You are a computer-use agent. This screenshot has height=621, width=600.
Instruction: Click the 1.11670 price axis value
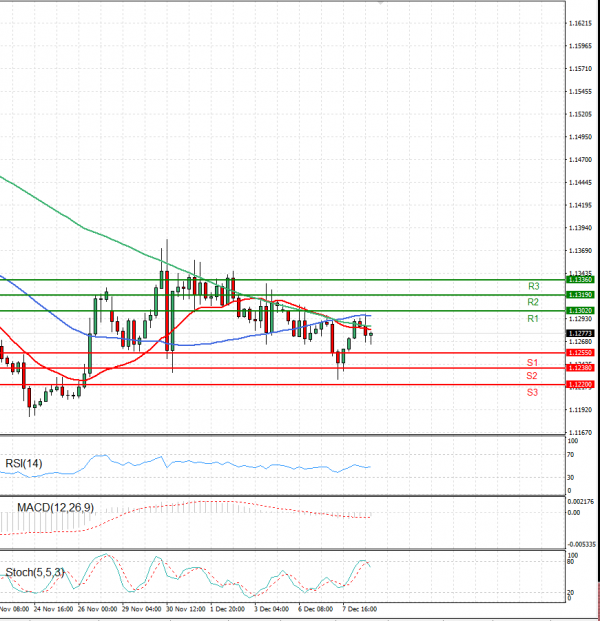click(580, 432)
